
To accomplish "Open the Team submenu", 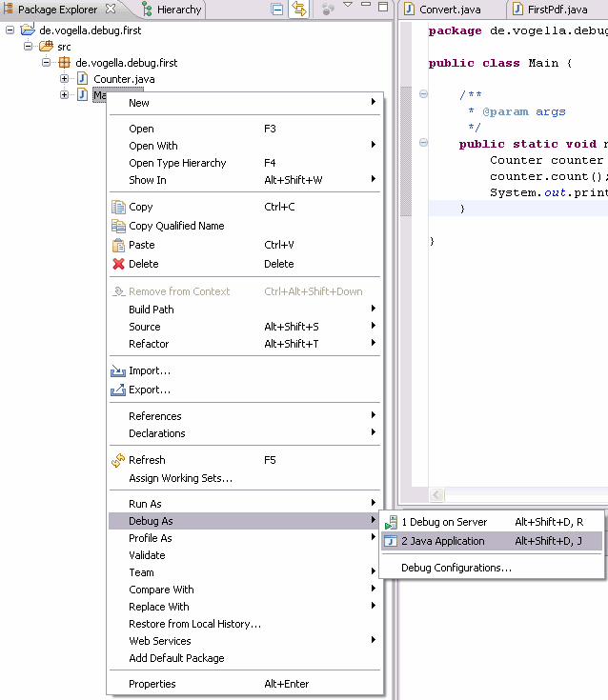I will click(245, 572).
